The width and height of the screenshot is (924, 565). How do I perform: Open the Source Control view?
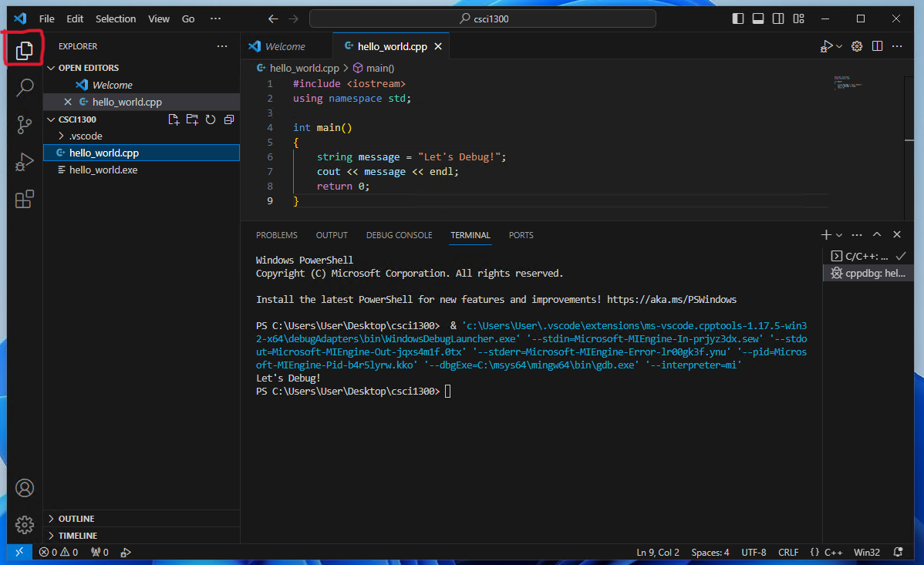click(x=24, y=124)
